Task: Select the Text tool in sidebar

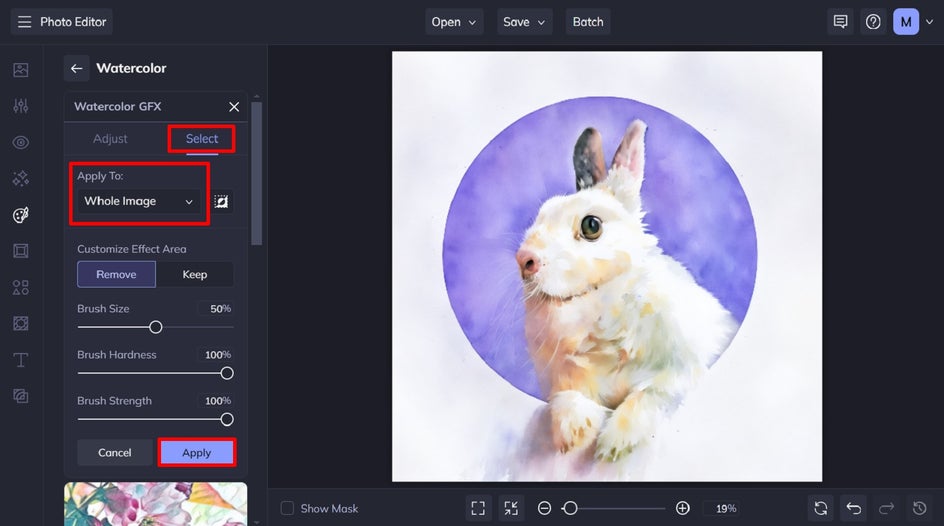Action: pyautogui.click(x=20, y=360)
